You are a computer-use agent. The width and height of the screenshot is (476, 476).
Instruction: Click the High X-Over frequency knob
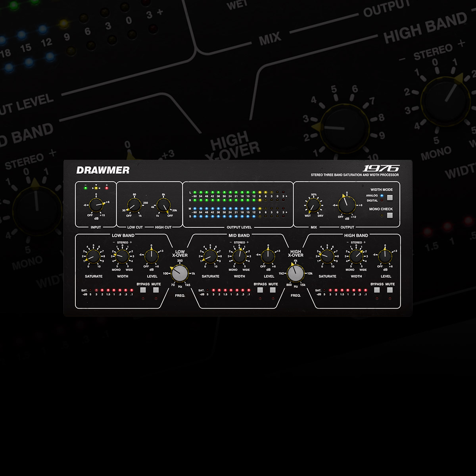(296, 273)
